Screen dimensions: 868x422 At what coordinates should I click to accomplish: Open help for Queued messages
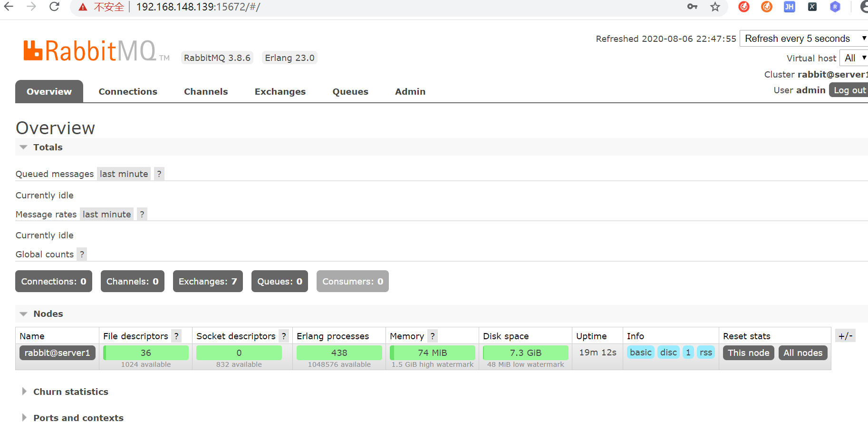tap(159, 174)
